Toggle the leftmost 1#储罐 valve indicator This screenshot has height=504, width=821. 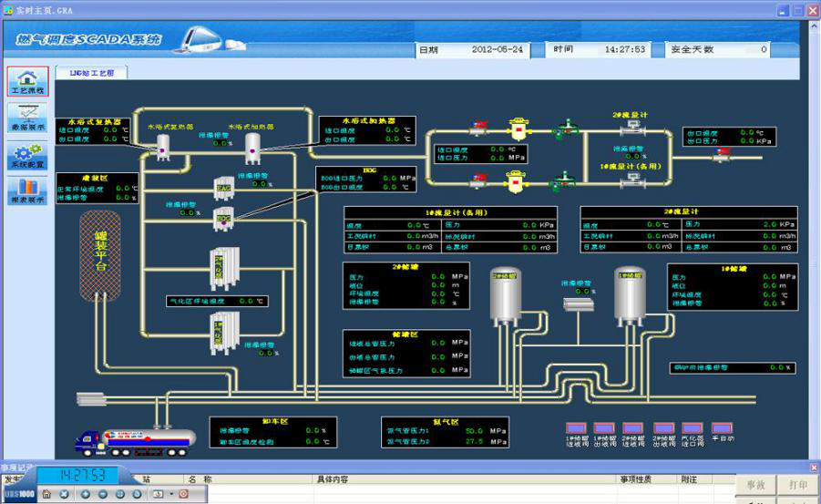pos(575,427)
